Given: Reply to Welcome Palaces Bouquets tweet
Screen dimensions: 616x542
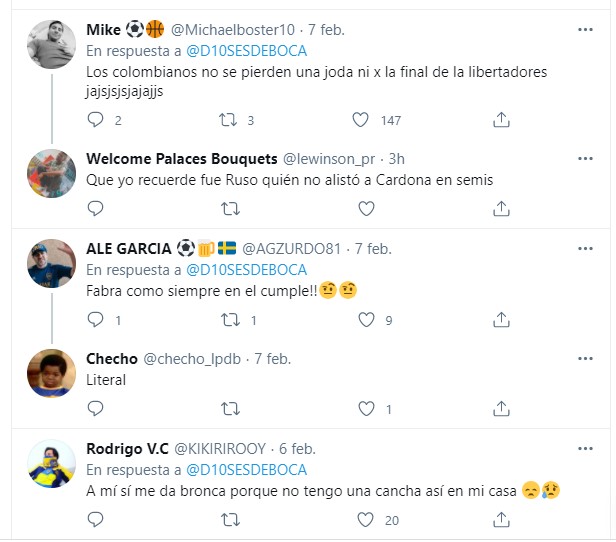Looking at the screenshot, I should (x=96, y=209).
